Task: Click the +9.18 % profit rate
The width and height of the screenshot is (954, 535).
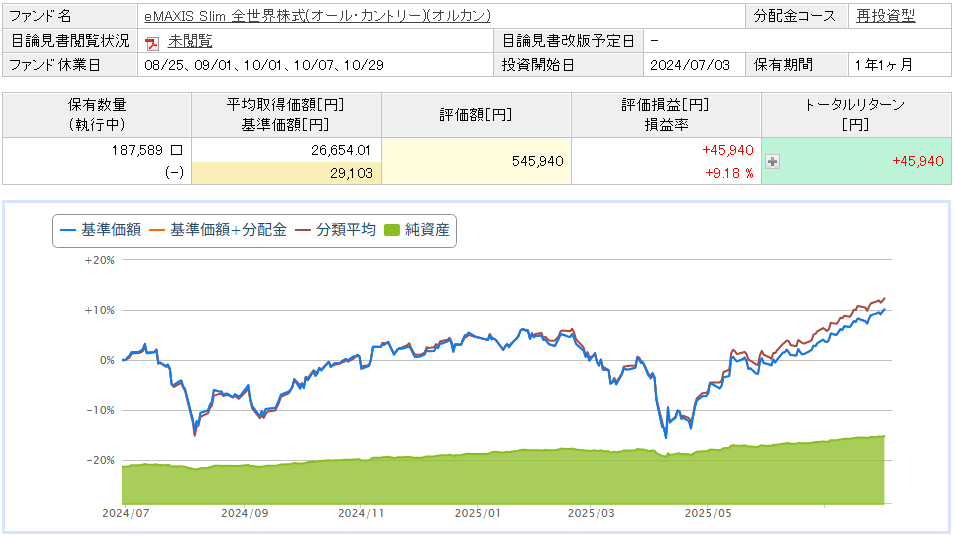Action: [729, 173]
